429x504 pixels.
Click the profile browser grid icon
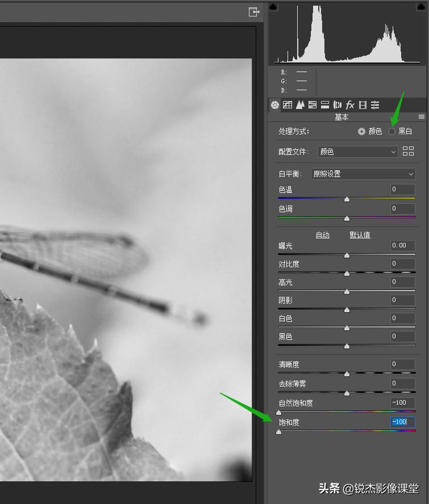tap(408, 151)
